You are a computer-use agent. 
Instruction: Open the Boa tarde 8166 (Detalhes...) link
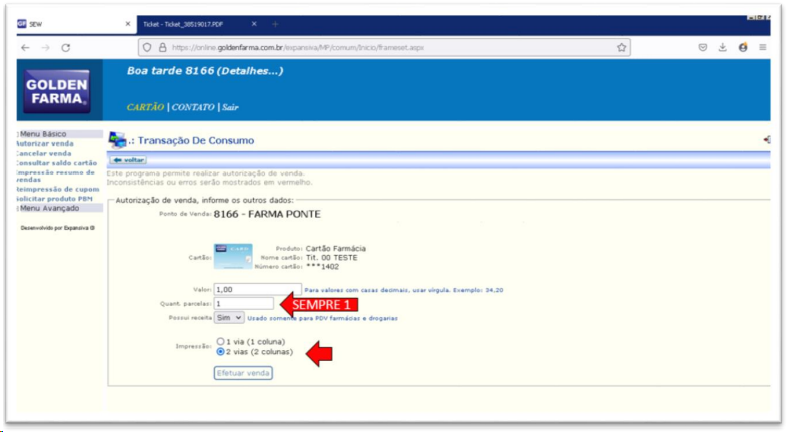(205, 71)
